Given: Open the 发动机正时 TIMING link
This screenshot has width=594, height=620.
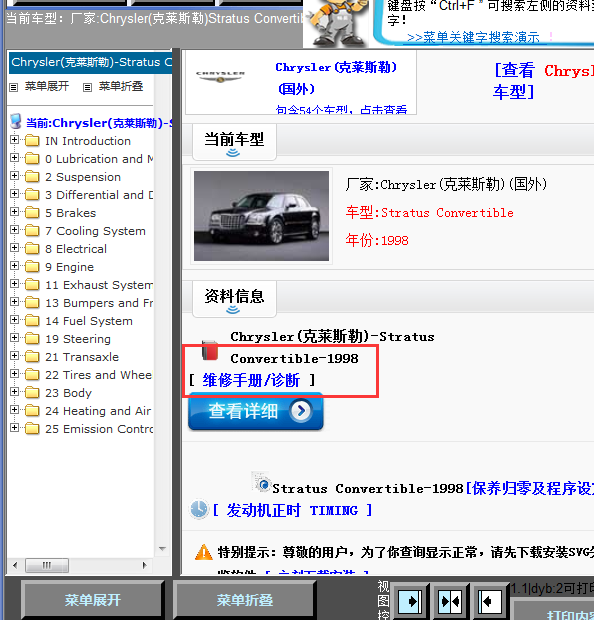Looking at the screenshot, I should click(x=292, y=510).
